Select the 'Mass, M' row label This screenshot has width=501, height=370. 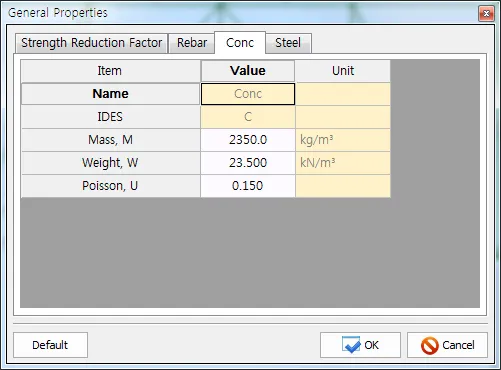click(x=110, y=140)
